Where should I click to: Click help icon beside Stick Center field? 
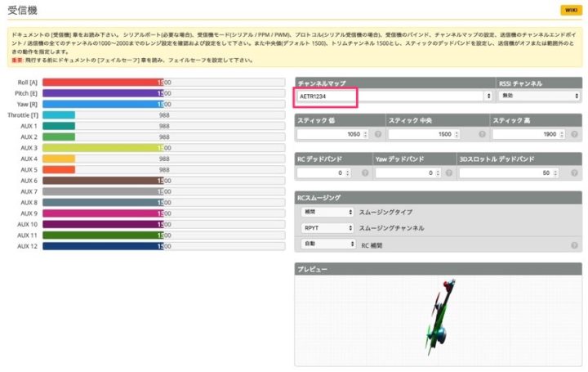(x=480, y=134)
